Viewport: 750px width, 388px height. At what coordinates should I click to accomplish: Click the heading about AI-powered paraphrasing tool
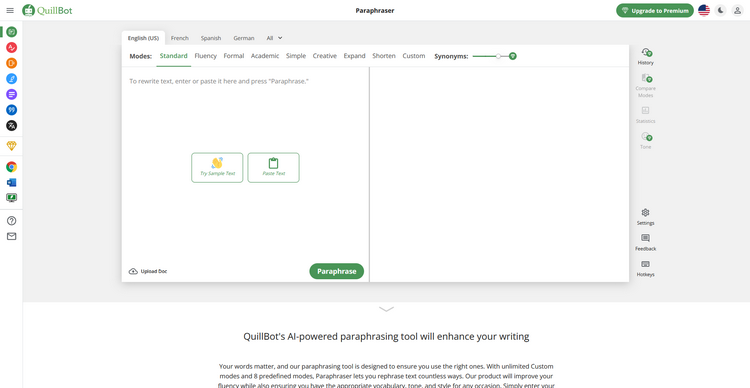386,336
